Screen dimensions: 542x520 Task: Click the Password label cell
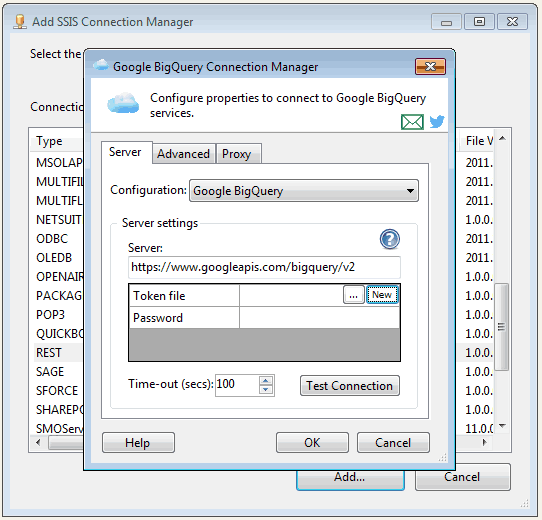[x=184, y=317]
